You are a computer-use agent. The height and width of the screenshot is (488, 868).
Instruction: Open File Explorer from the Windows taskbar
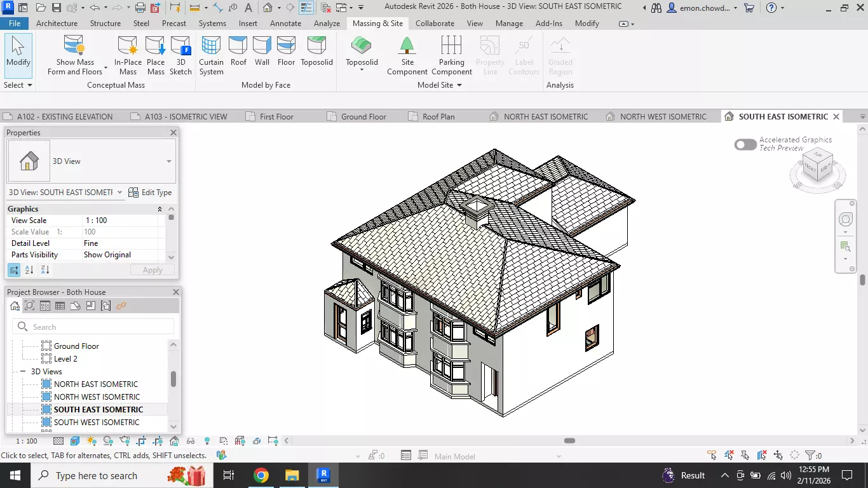292,475
